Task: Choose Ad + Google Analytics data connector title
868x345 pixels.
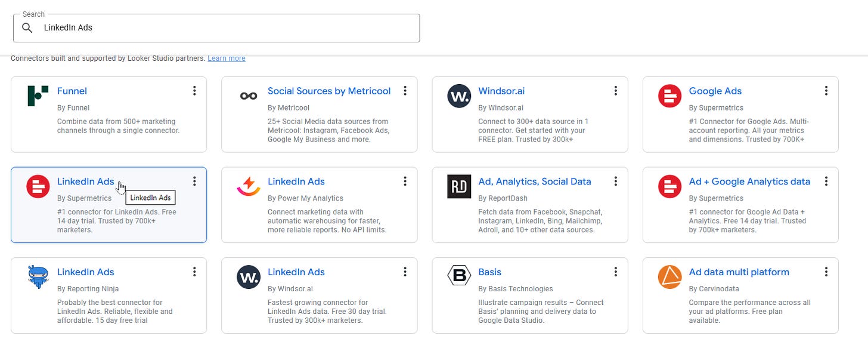Action: pos(749,181)
